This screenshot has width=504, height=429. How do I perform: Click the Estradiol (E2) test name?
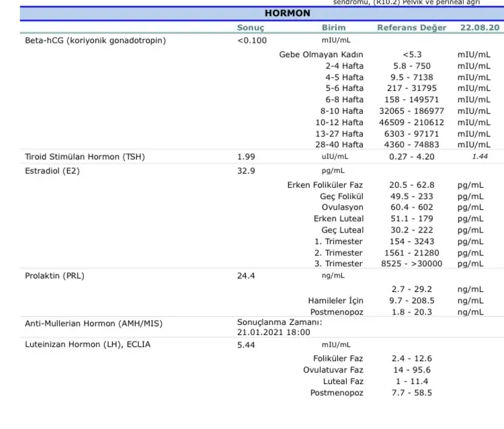[x=52, y=171]
